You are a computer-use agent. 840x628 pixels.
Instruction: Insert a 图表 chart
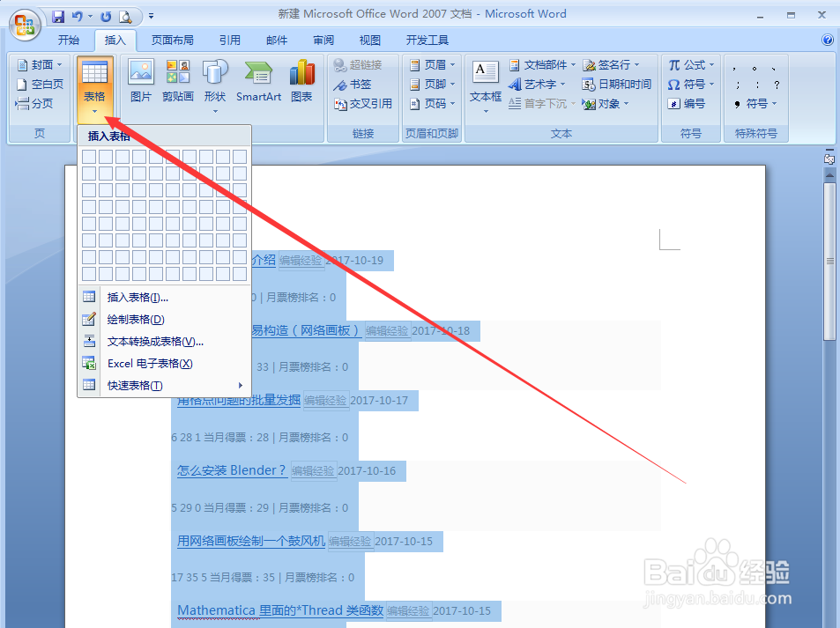click(301, 81)
